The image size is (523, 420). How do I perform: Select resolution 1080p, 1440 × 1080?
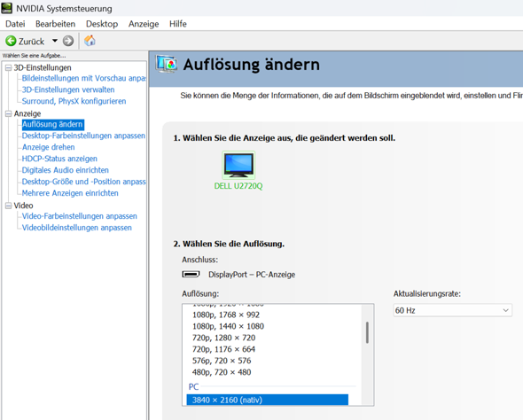pos(228,326)
